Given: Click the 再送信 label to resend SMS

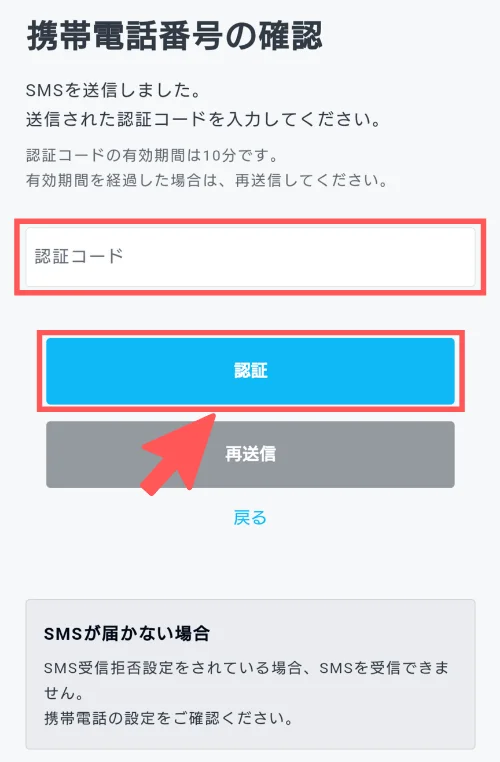Looking at the screenshot, I should click(x=250, y=454).
